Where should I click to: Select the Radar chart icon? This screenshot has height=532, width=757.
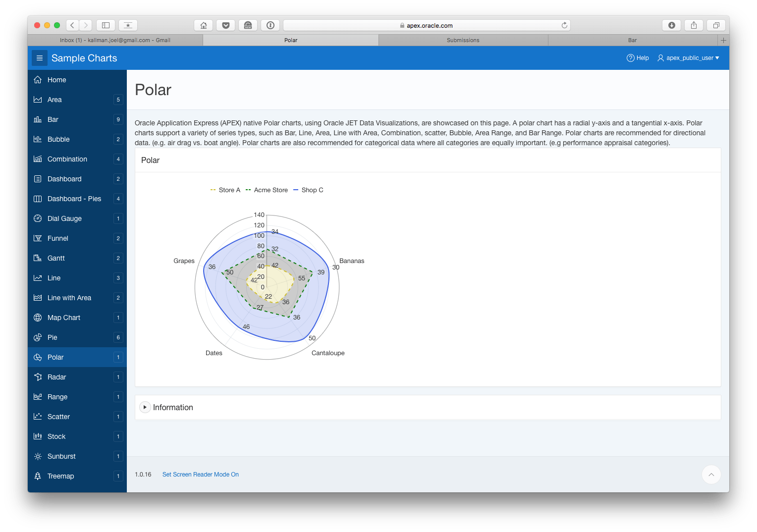tap(38, 377)
